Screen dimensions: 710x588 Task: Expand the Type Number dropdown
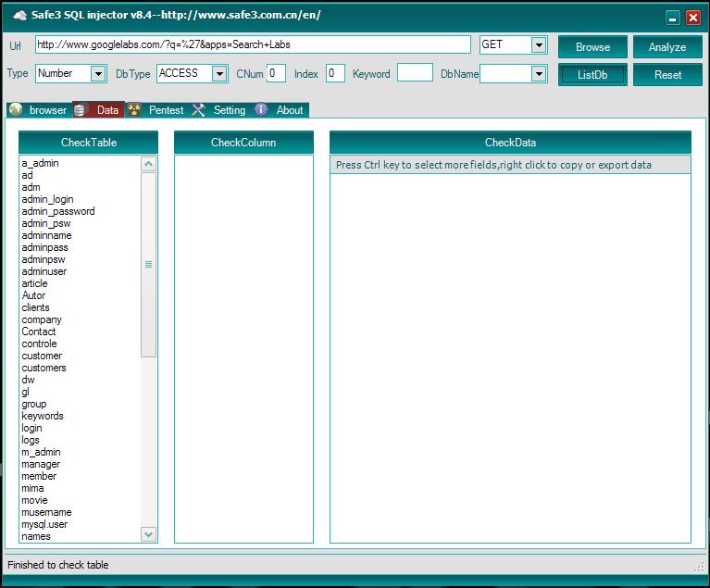coord(98,73)
